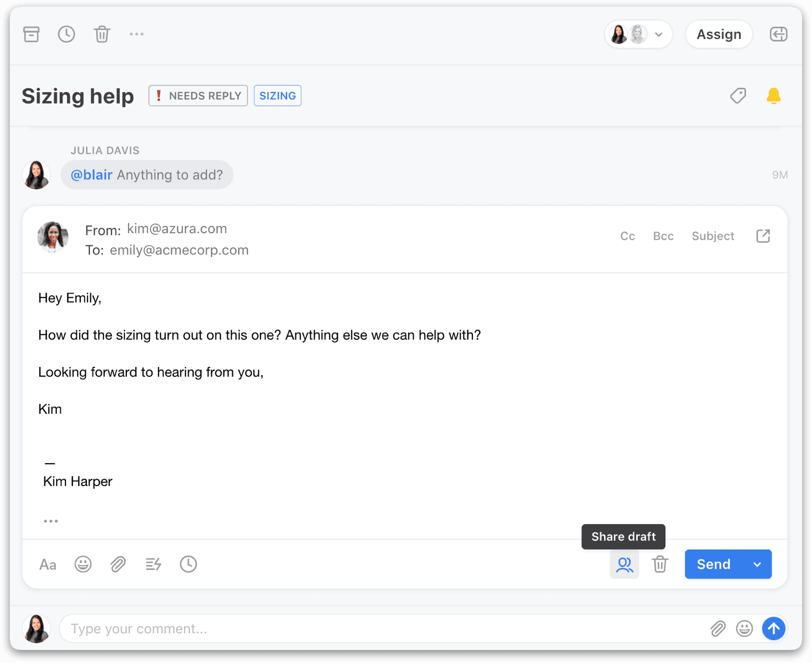Viewport: 812px width, 663px height.
Task: Add an emoji to the comment
Action: tap(744, 629)
